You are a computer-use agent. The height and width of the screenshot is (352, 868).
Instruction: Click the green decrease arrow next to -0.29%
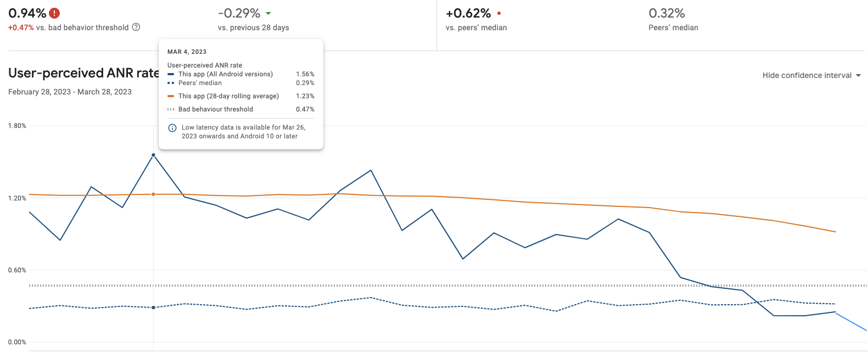coord(268,12)
